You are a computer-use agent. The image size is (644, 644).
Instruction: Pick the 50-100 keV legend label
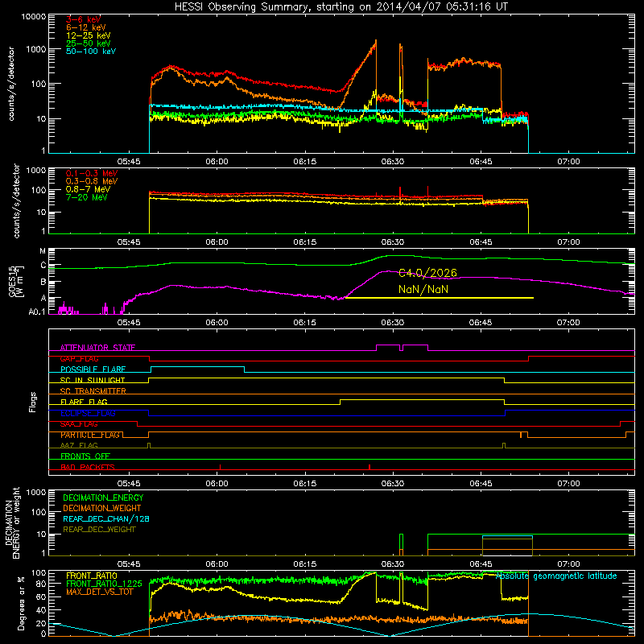point(91,52)
